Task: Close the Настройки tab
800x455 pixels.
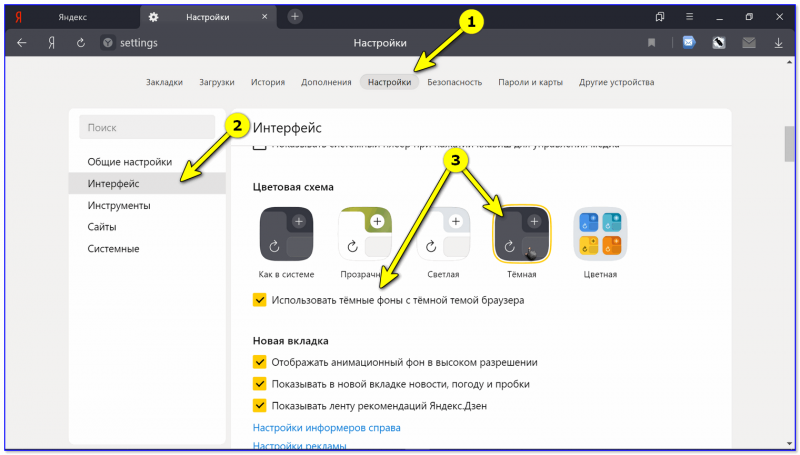Action: pos(264,17)
